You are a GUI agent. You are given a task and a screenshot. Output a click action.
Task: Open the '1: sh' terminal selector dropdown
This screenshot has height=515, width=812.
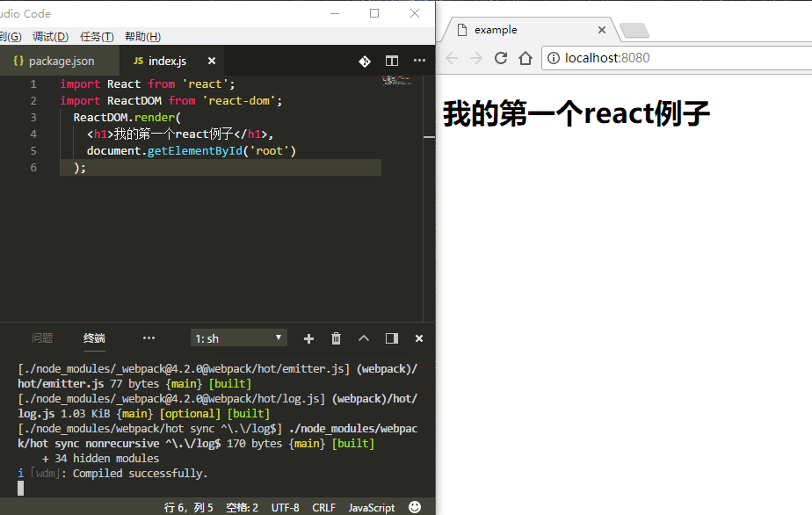[239, 338]
